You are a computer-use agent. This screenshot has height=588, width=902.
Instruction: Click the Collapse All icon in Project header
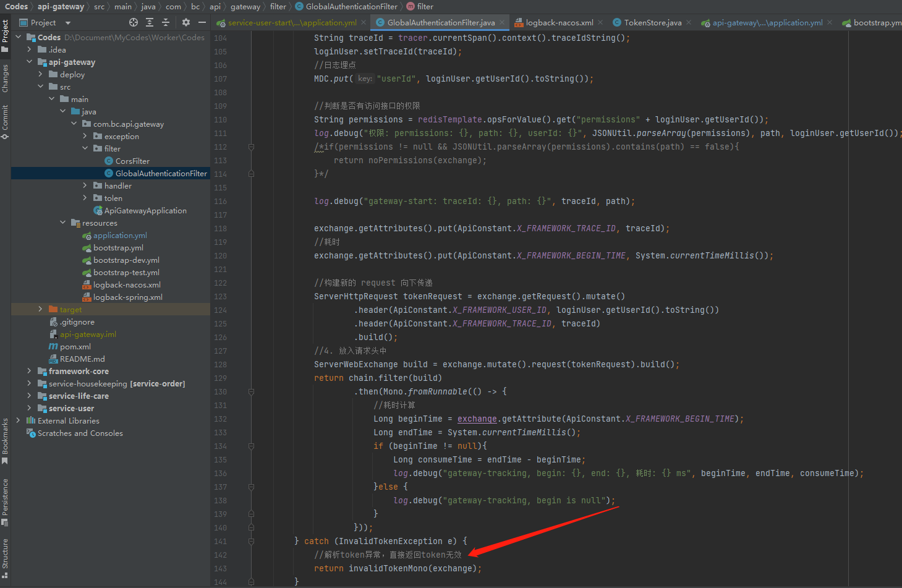166,22
